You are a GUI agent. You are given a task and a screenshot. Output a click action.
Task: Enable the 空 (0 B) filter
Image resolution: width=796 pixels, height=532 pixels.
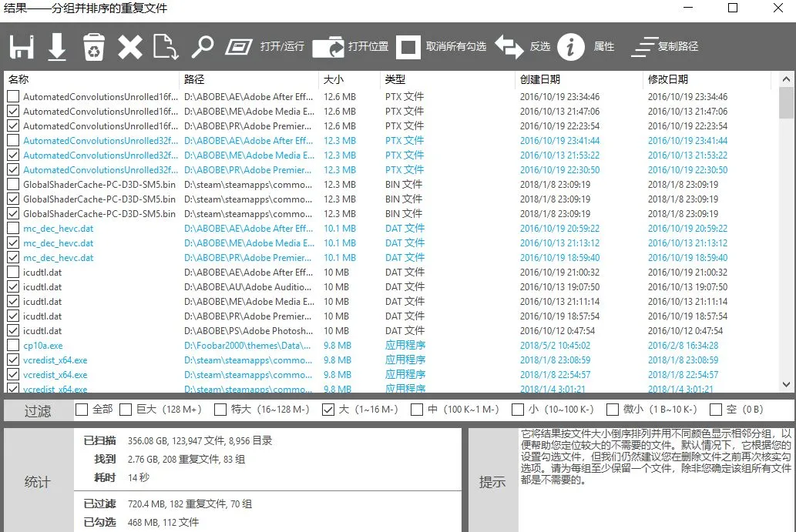coord(715,410)
